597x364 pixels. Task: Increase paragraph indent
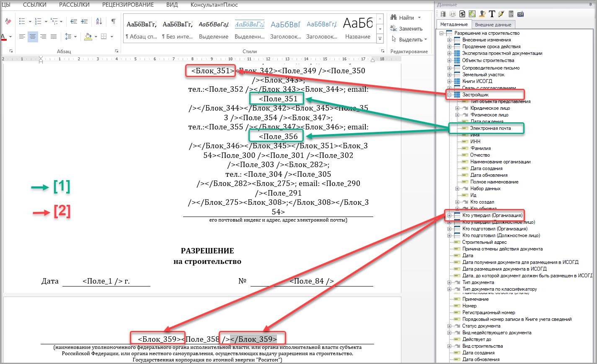pyautogui.click(x=84, y=21)
